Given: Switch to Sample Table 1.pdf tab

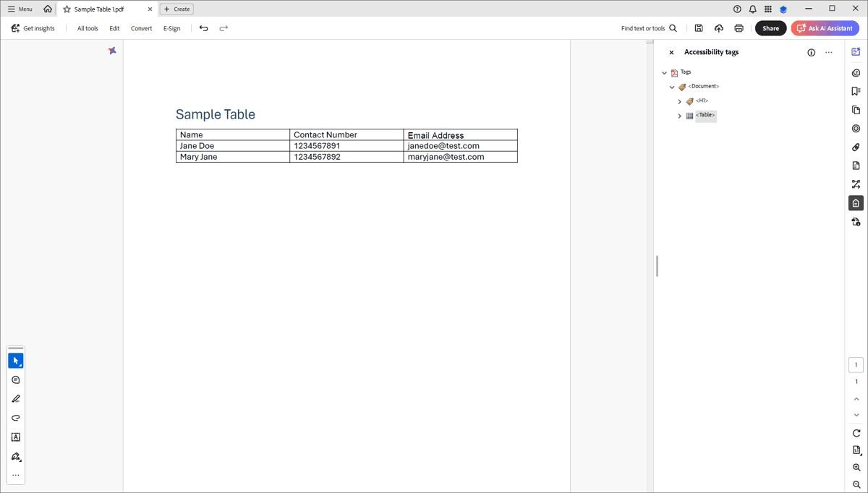Looking at the screenshot, I should (99, 9).
